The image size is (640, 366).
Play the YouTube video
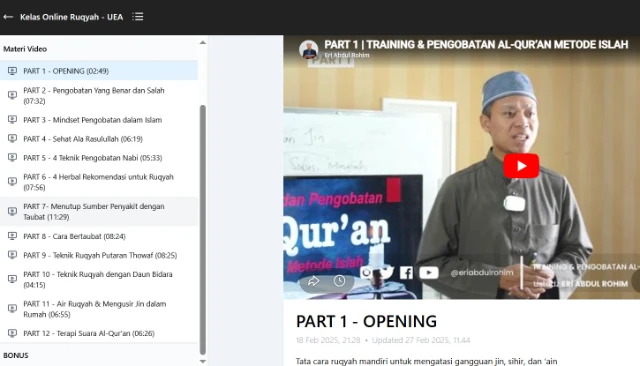pyautogui.click(x=521, y=166)
